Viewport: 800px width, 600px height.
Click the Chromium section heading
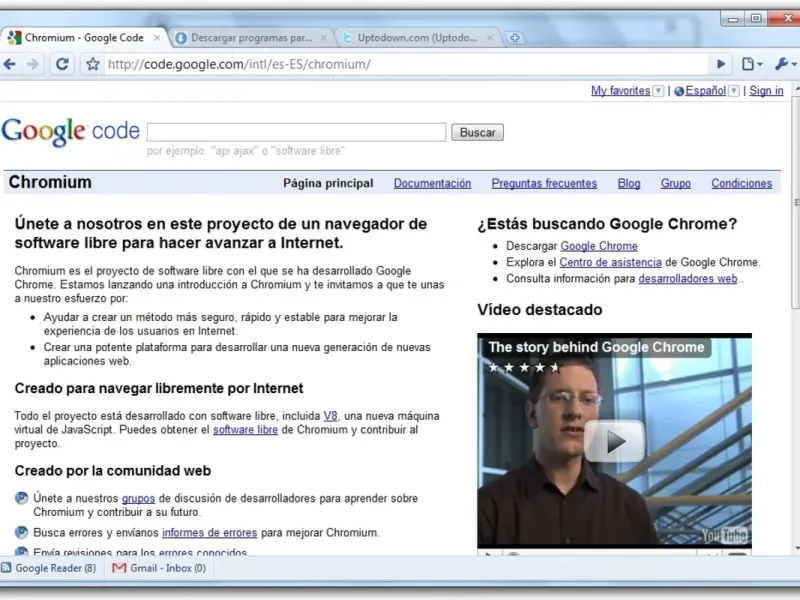pyautogui.click(x=50, y=183)
